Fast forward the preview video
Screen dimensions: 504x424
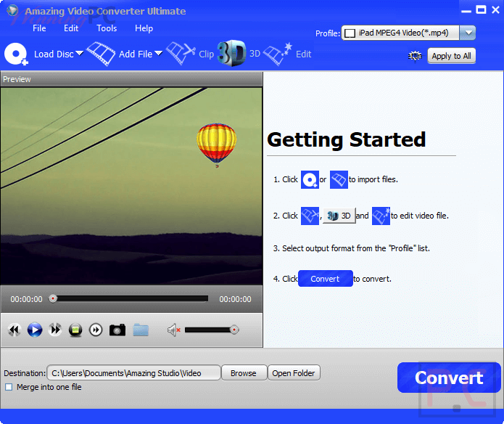pos(55,330)
